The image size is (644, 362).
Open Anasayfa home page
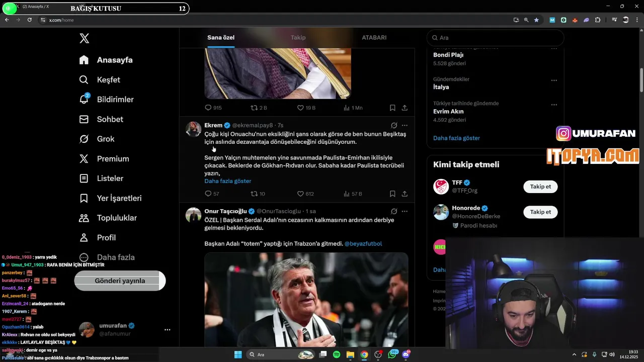click(x=106, y=60)
